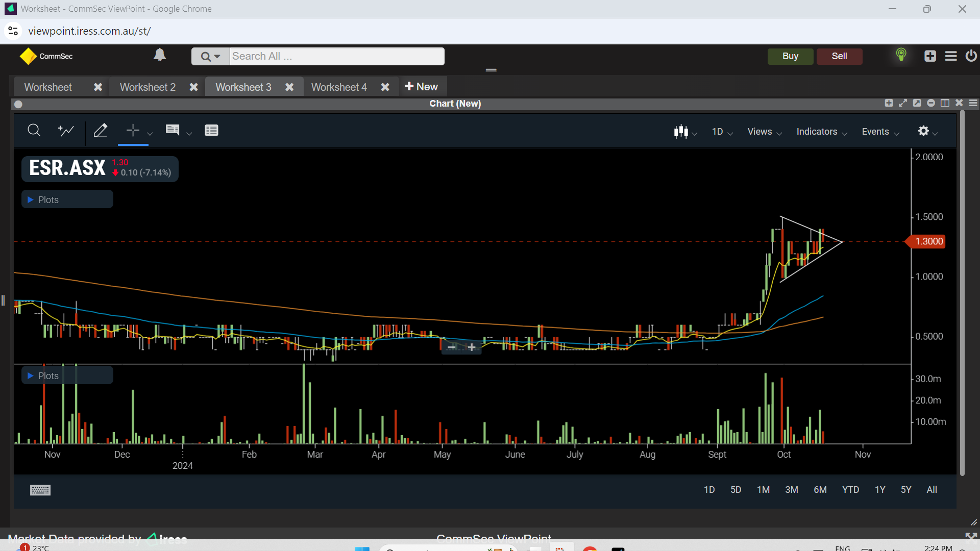Click the power logout icon
980x551 pixels.
(x=971, y=56)
